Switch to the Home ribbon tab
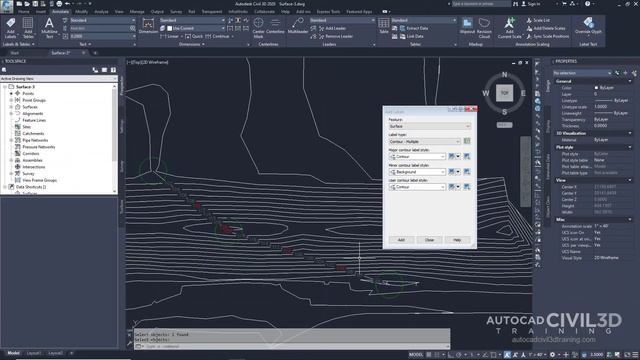The width and height of the screenshot is (640, 360). tap(24, 12)
